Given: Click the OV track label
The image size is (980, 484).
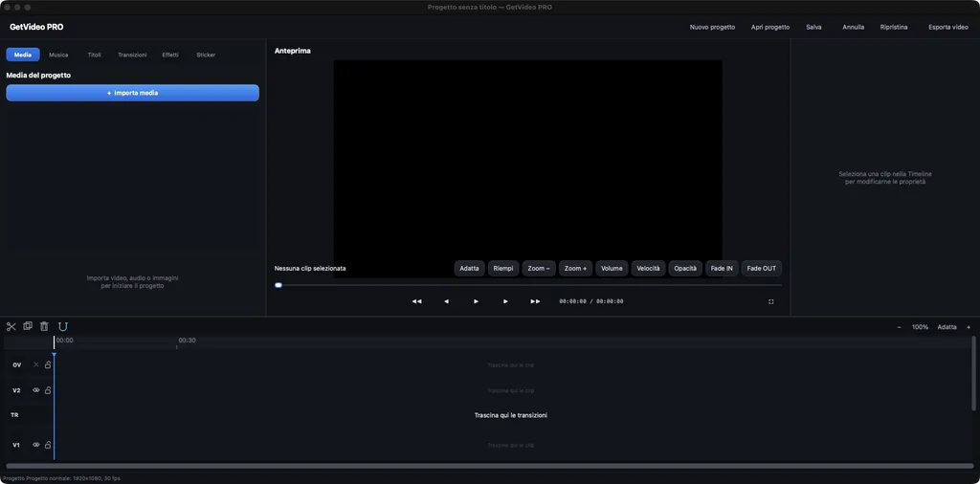Looking at the screenshot, I should coord(17,364).
